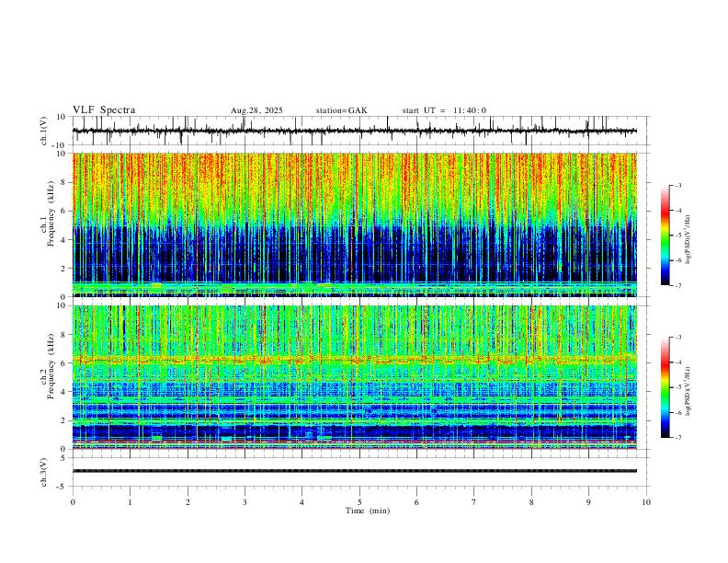Click inside the ch.2 spectrogram panel
728x563 pixels.
click(x=354, y=377)
